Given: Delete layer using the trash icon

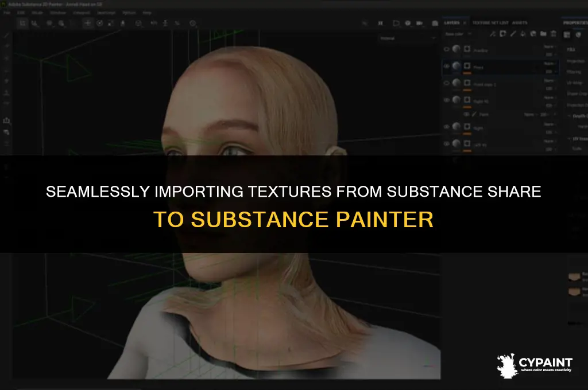Looking at the screenshot, I should click(553, 34).
